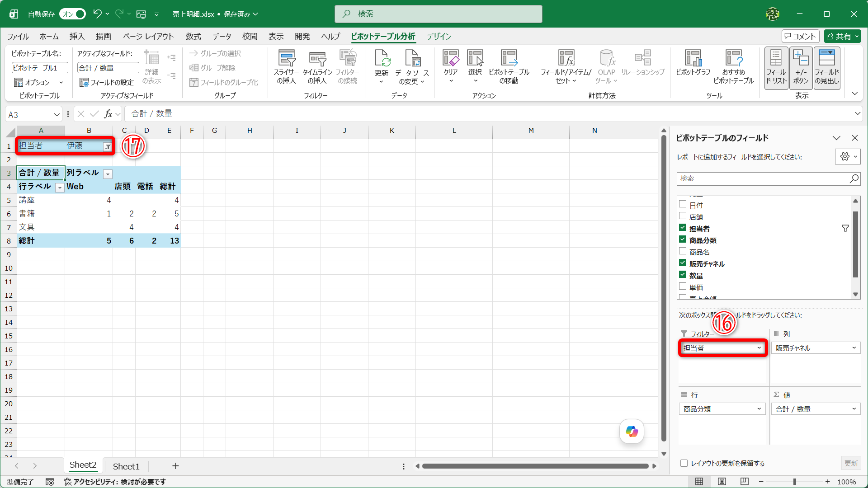Uncheck the 商品分類 field checkbox

(x=683, y=239)
